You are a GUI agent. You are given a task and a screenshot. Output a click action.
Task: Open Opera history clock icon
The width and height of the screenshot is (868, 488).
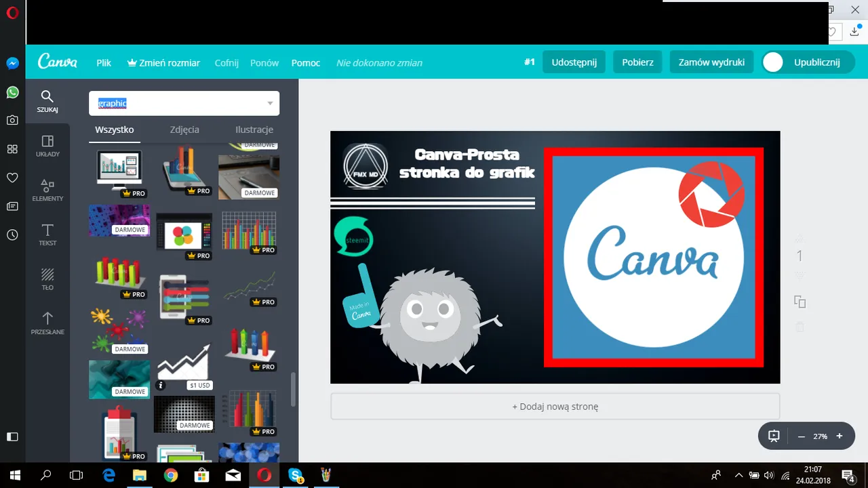12,235
